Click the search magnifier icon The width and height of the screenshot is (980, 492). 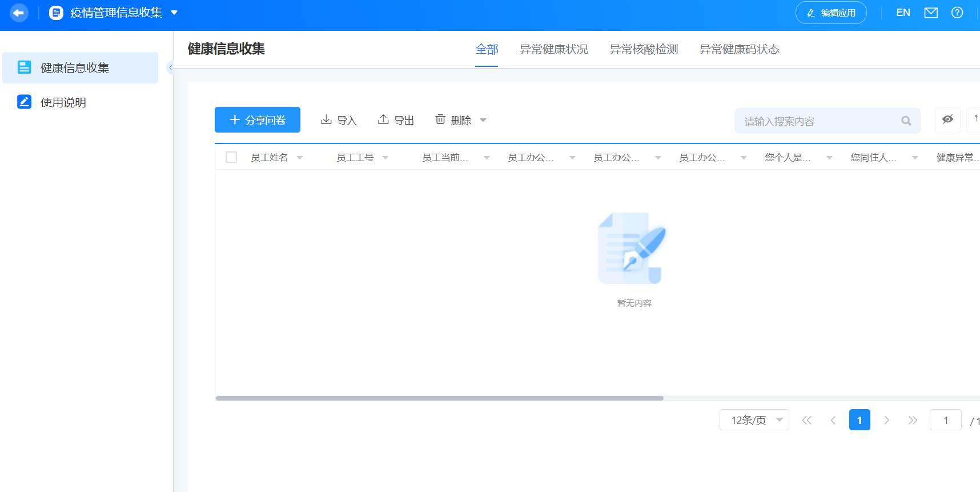coord(906,121)
